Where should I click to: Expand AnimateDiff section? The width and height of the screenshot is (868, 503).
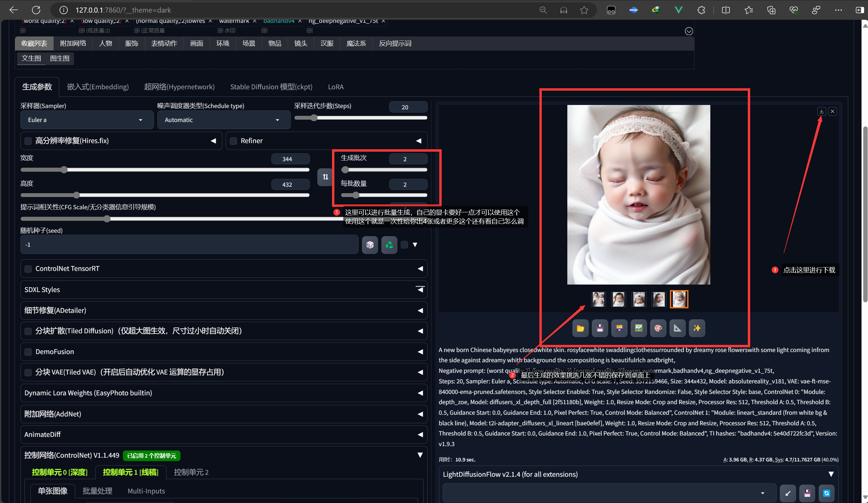coord(224,435)
